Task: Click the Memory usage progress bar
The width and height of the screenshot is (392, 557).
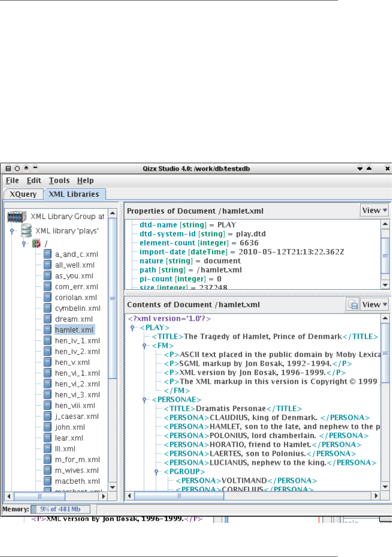Action: (x=60, y=509)
